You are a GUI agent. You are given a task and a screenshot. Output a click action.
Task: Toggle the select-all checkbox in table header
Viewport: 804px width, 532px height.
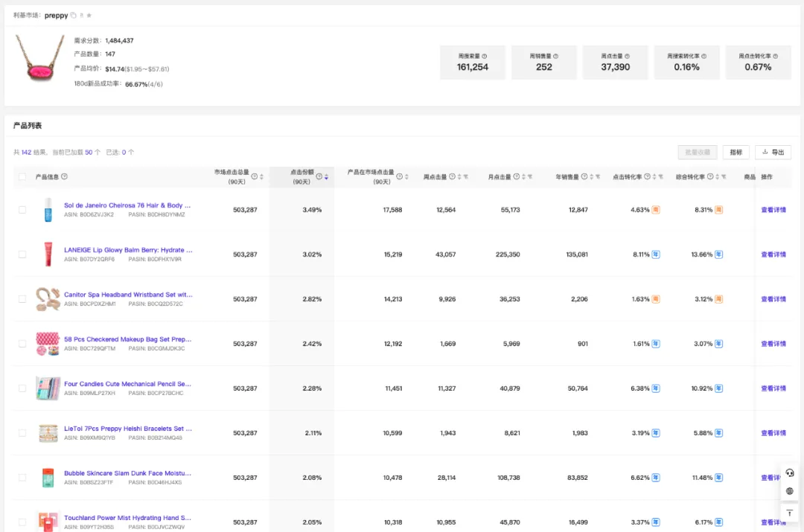[x=22, y=177]
